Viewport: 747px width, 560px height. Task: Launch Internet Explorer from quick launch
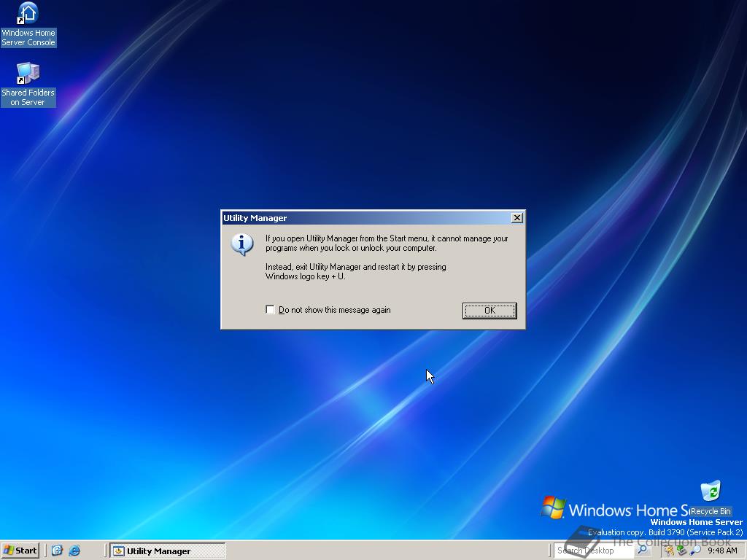tap(74, 551)
